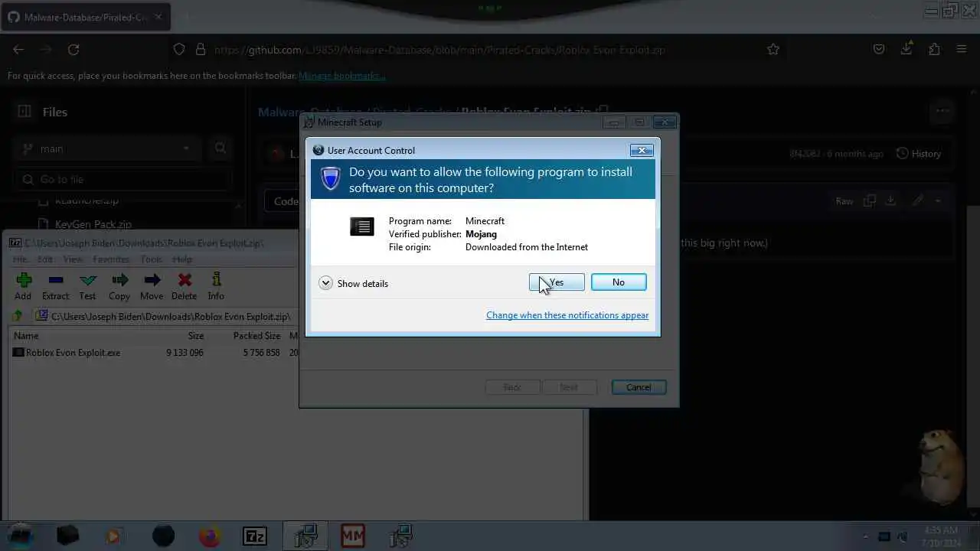Image resolution: width=980 pixels, height=551 pixels.
Task: Open the Pocket save icon in Firefox
Action: (x=879, y=50)
